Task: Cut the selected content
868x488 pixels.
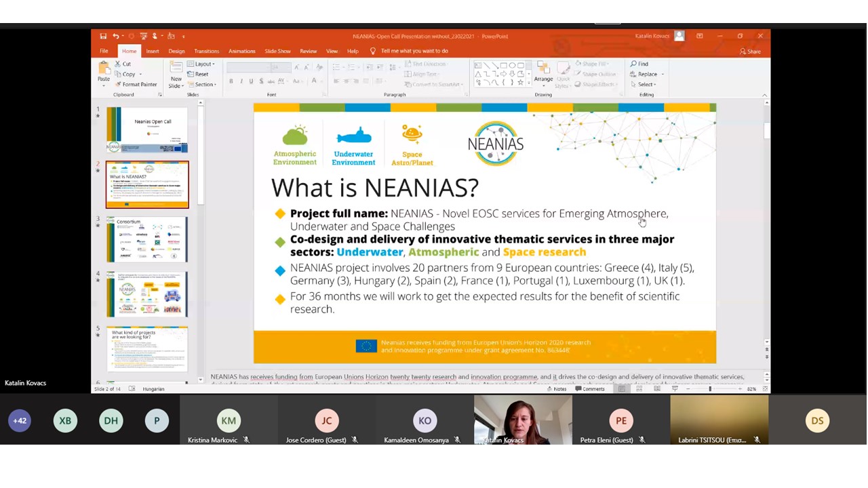Action: (122, 64)
